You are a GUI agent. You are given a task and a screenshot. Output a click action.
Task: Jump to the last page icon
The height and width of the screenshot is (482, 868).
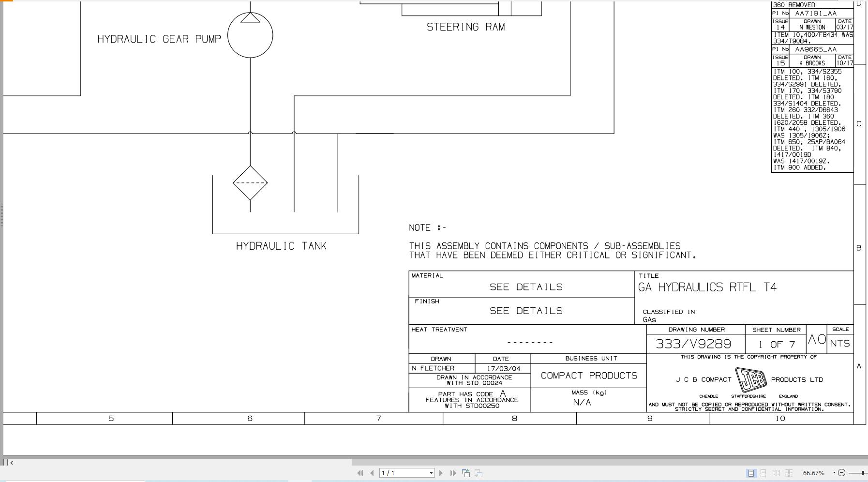453,473
